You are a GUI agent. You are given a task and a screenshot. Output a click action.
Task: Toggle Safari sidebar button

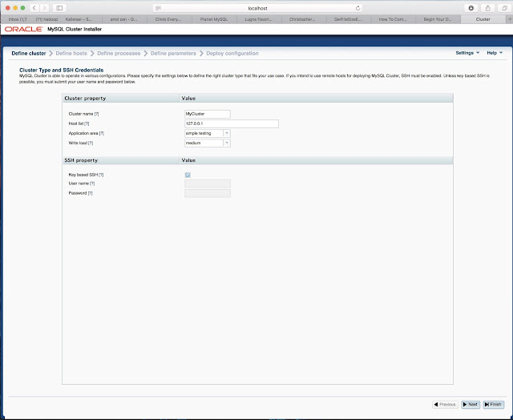click(x=59, y=8)
